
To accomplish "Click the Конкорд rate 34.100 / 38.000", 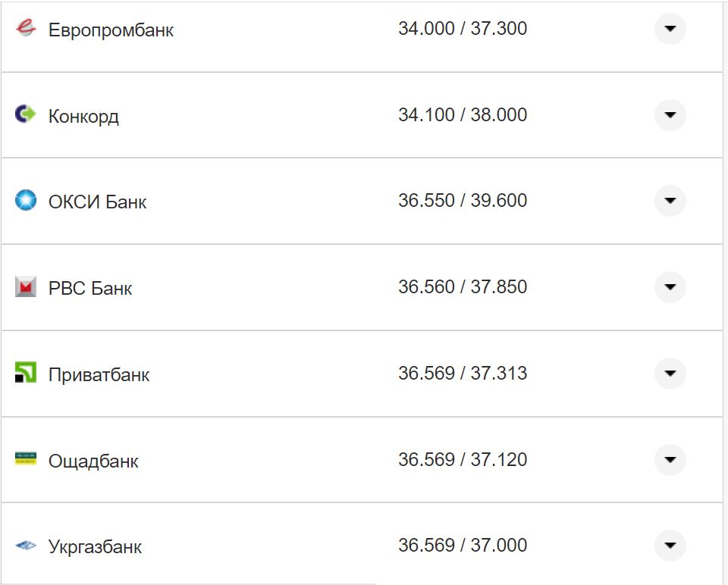I will coord(462,115).
